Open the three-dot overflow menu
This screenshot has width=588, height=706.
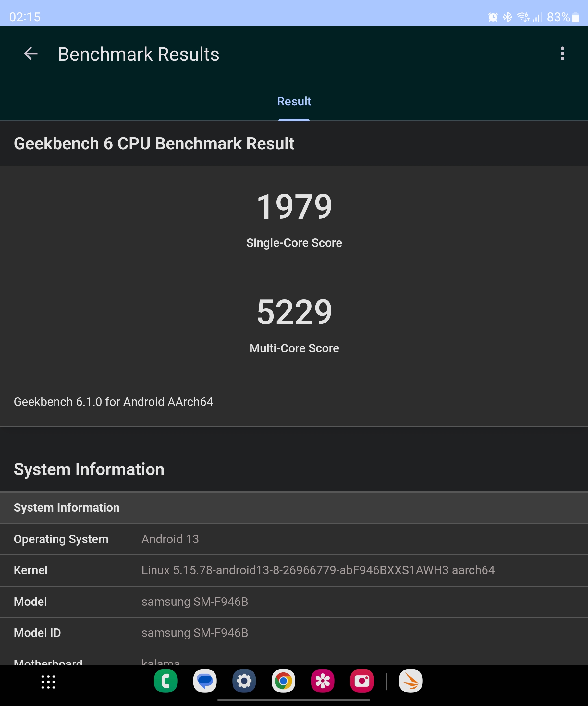562,54
